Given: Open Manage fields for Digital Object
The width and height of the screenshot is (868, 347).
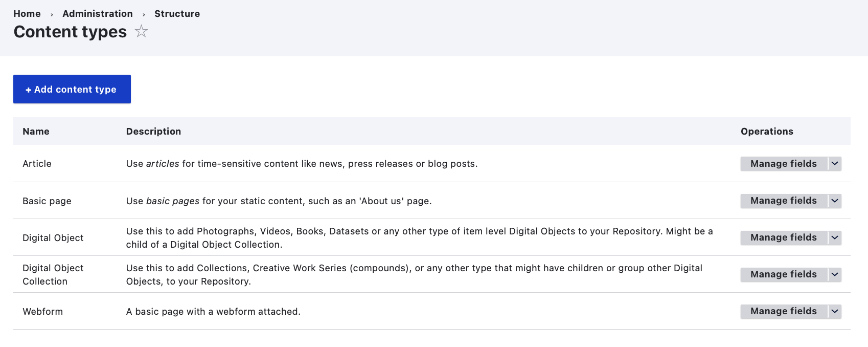Looking at the screenshot, I should (783, 237).
